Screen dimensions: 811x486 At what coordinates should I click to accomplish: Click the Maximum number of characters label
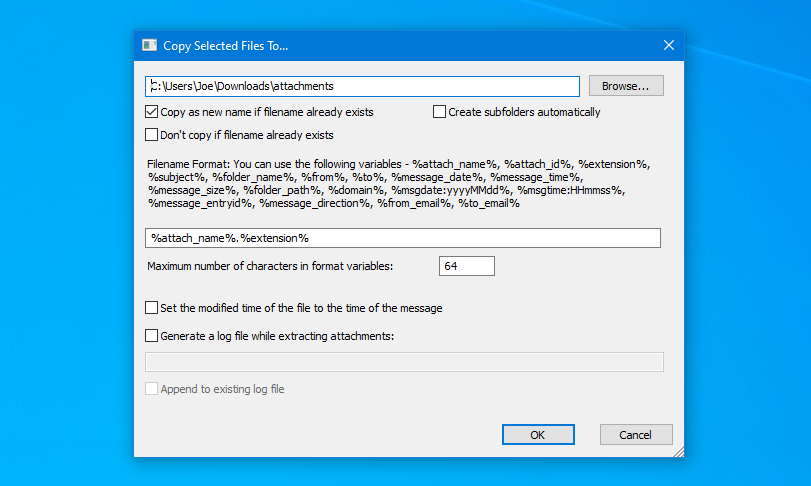[x=270, y=266]
